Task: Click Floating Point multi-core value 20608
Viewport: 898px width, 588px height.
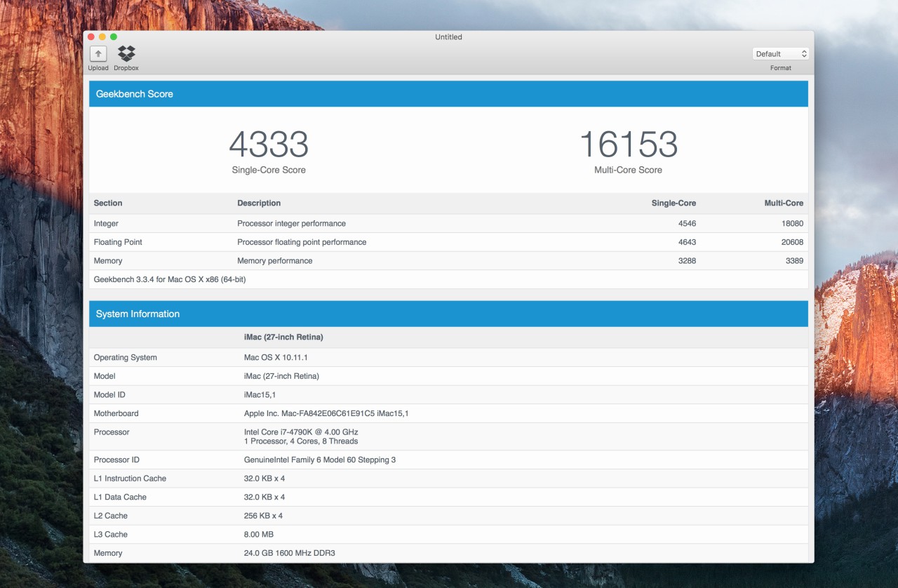Action: [791, 242]
